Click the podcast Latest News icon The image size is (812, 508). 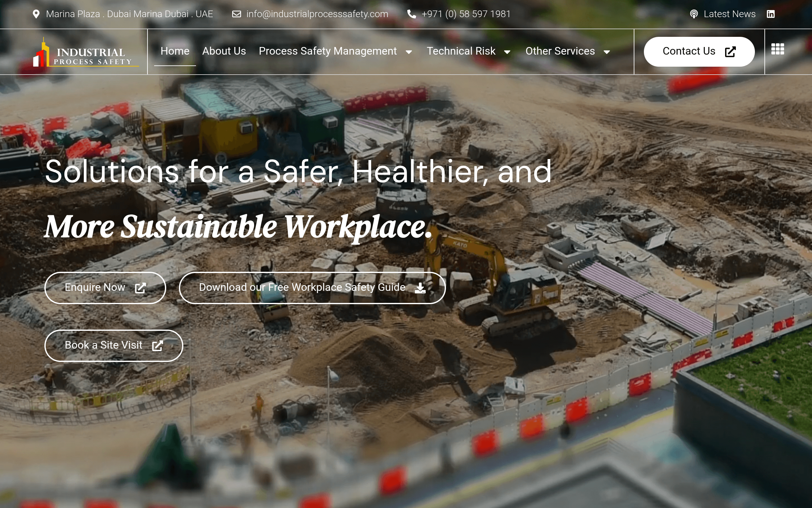click(x=694, y=14)
